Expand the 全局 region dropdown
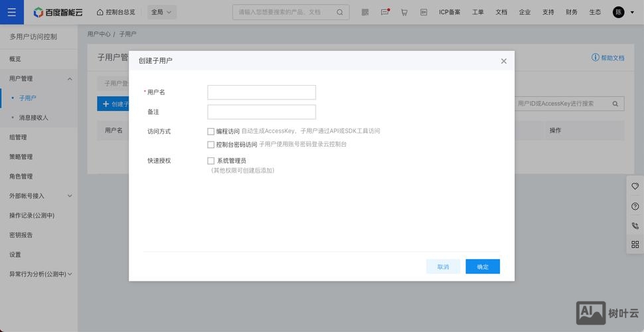Screen dimensions: 644x332 click(161, 13)
